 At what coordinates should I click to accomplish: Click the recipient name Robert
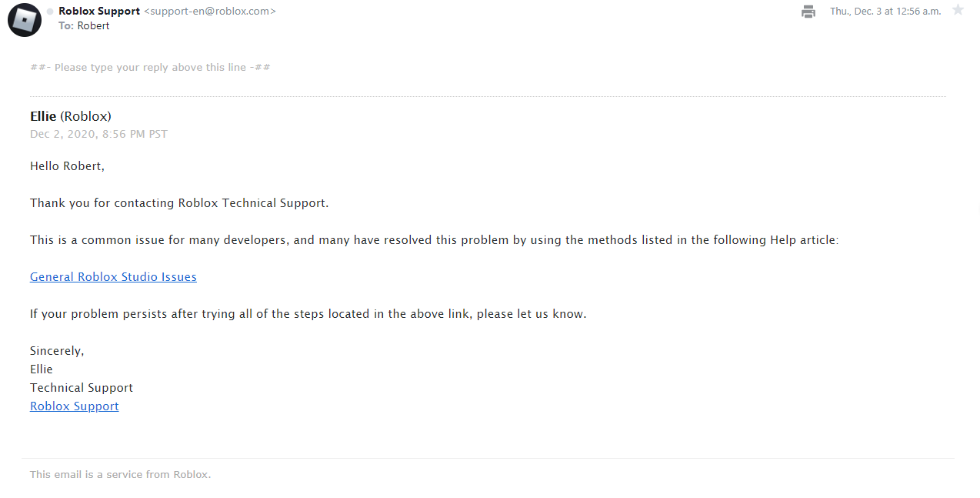tap(93, 25)
